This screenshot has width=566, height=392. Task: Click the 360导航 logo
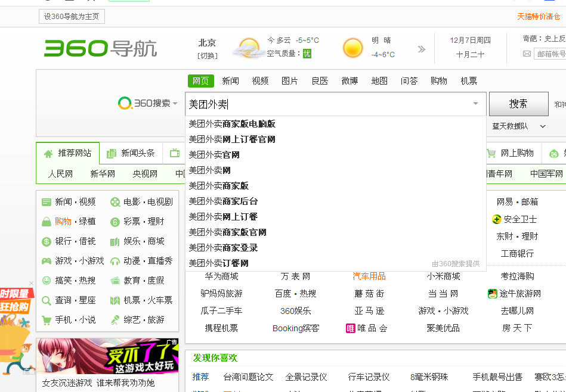click(100, 48)
